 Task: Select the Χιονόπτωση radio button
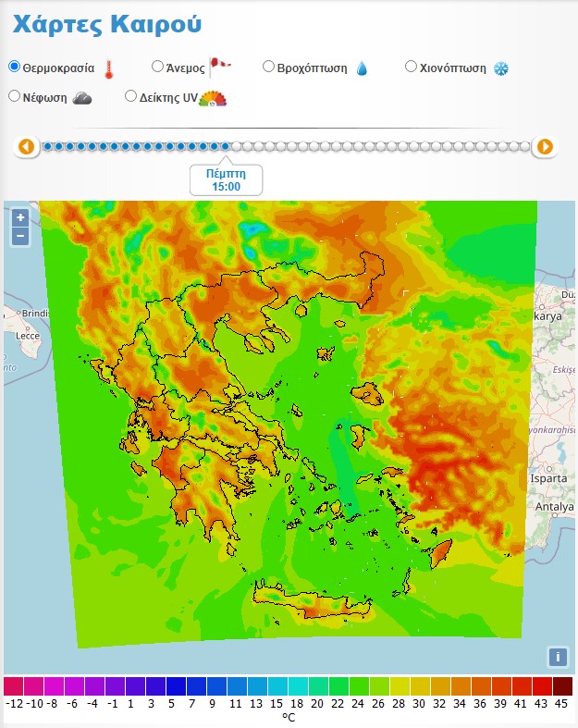412,67
